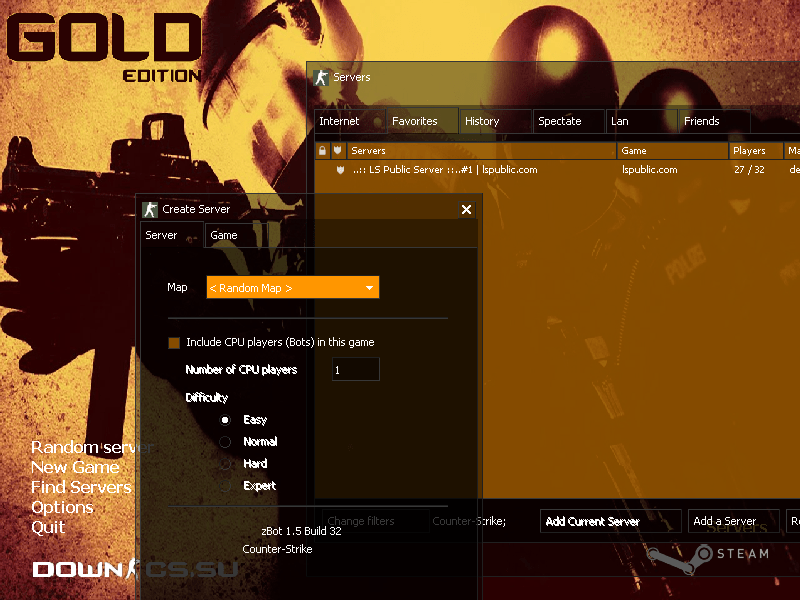Screen dimensions: 800x600
Task: Click Add Current Server button
Action: tap(611, 521)
